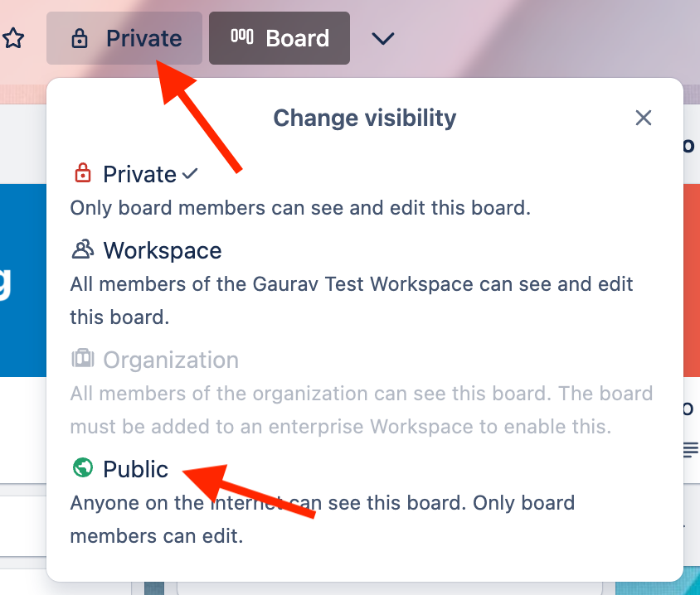700x595 pixels.
Task: Click the board columns icon beside Board
Action: click(242, 36)
